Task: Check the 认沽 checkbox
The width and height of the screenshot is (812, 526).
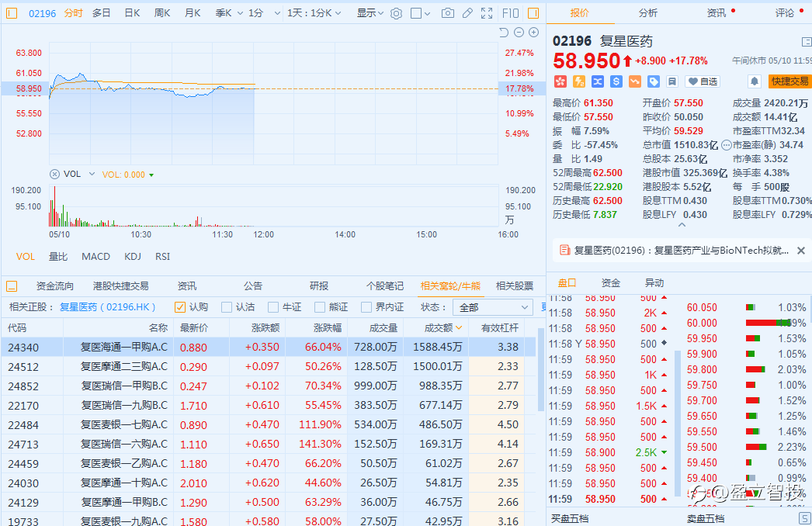Action: [227, 307]
